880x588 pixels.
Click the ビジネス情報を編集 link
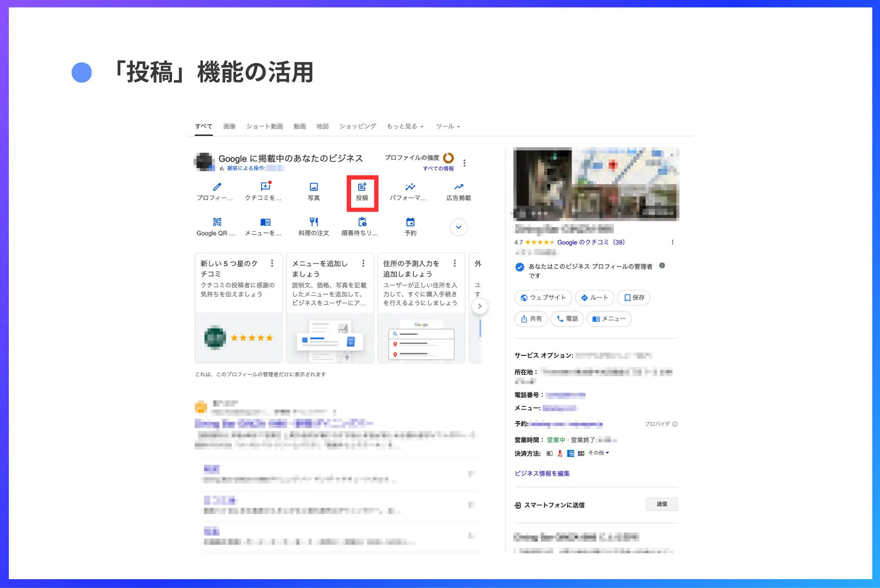(x=542, y=473)
